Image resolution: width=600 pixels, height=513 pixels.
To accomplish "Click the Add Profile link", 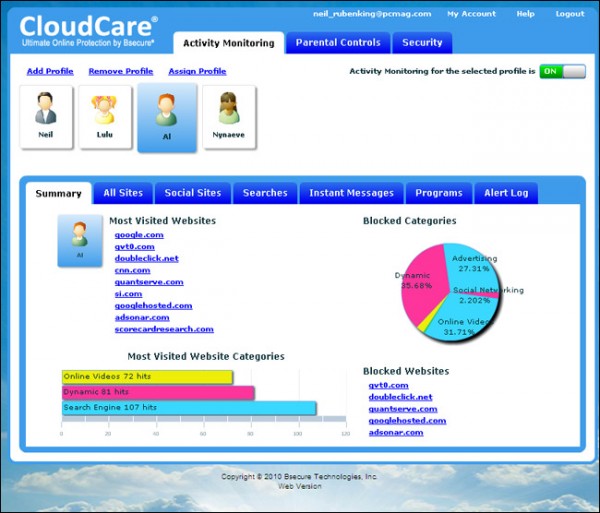I will coord(49,72).
